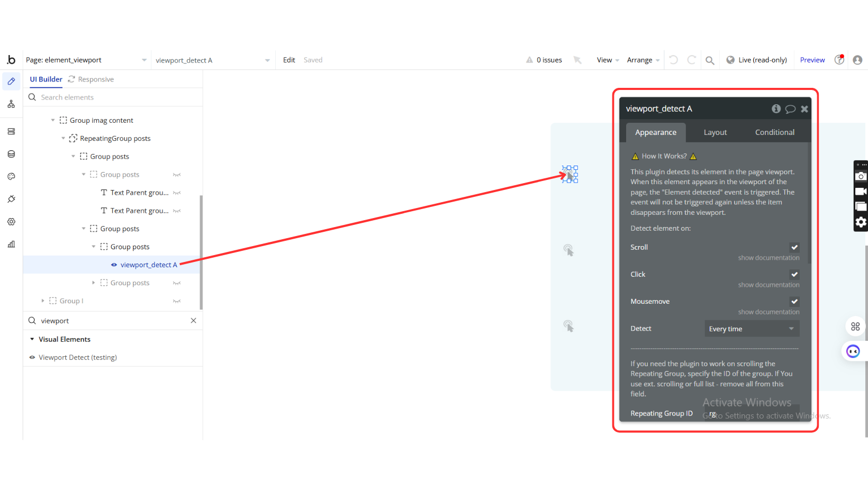Image resolution: width=868 pixels, height=489 pixels.
Task: Open the user account avatar icon
Action: (857, 60)
